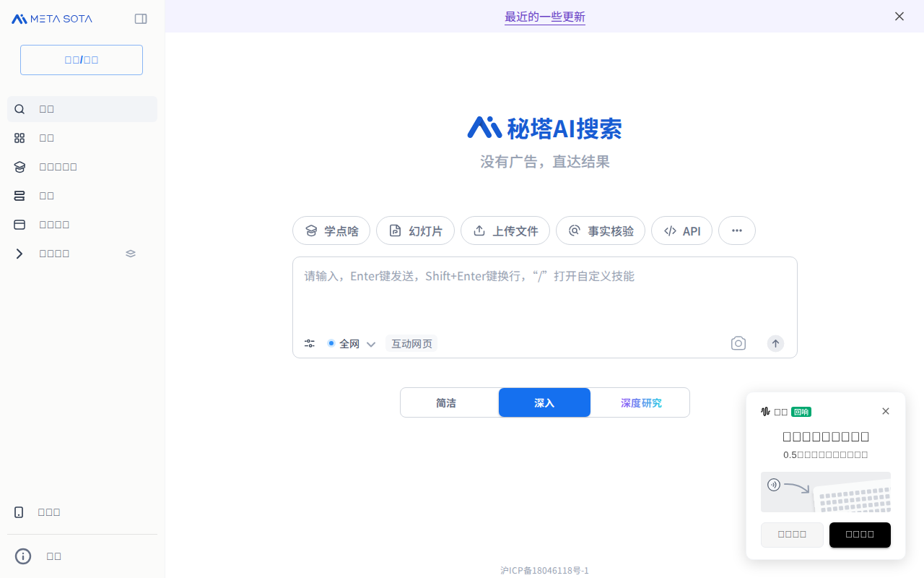The image size is (924, 578).
Task: Expand the 全网 search scope dropdown
Action: coord(352,344)
